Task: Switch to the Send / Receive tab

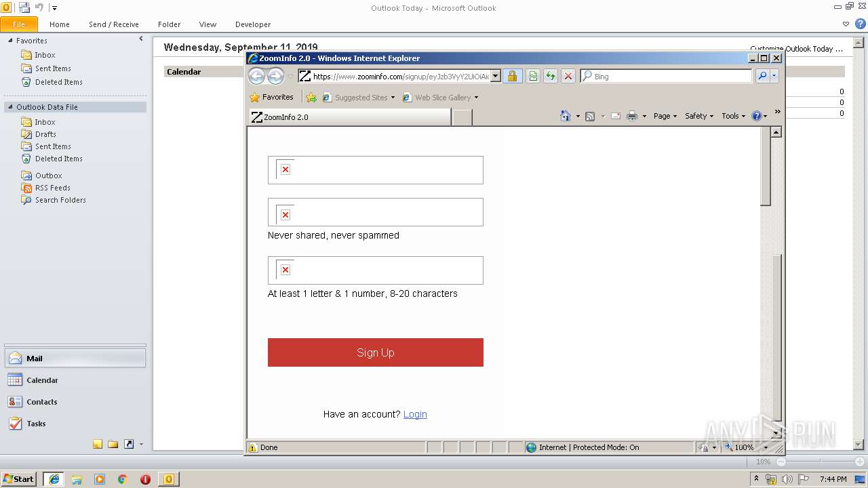Action: pos(114,24)
